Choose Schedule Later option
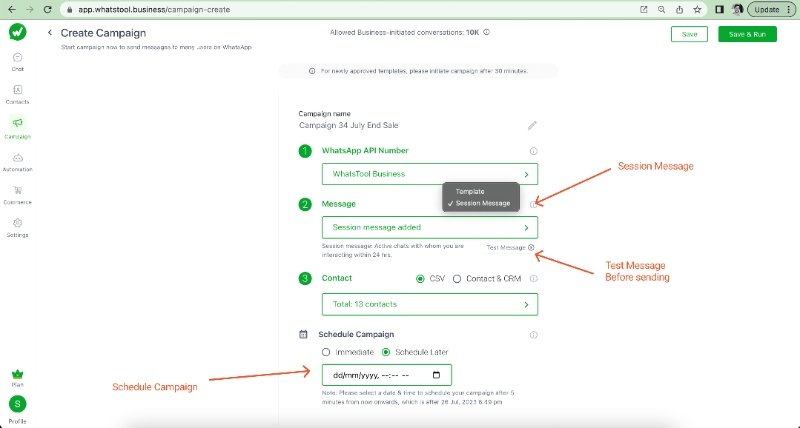 tap(387, 352)
